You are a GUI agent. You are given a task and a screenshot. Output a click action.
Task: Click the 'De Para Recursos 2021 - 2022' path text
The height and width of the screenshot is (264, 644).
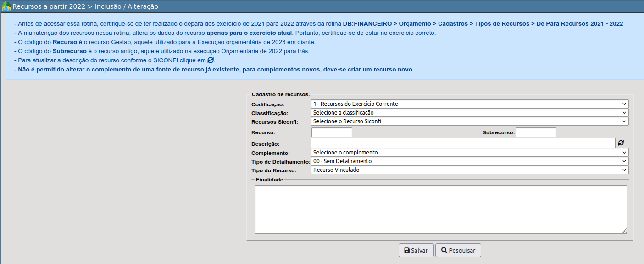coord(579,24)
